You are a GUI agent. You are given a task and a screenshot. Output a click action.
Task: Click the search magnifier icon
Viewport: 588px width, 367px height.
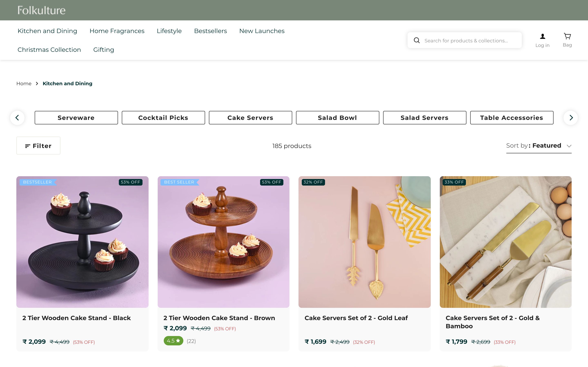[417, 40]
